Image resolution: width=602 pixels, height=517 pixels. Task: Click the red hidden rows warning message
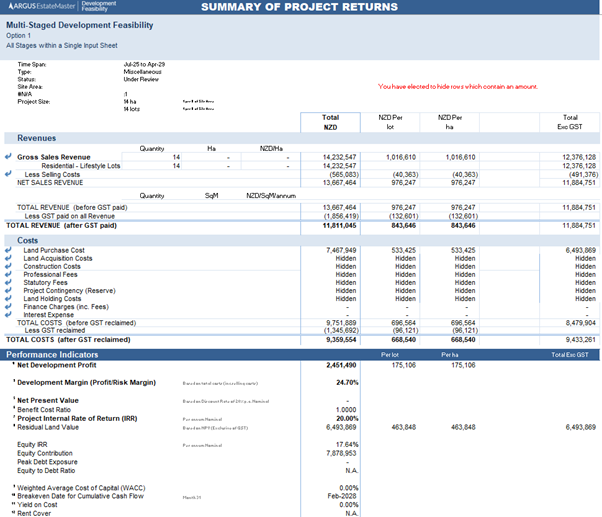click(458, 87)
